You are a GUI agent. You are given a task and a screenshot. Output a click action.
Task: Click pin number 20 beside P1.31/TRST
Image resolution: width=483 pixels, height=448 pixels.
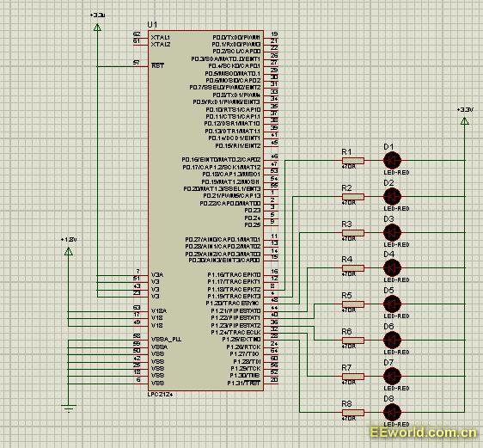pos(274,380)
